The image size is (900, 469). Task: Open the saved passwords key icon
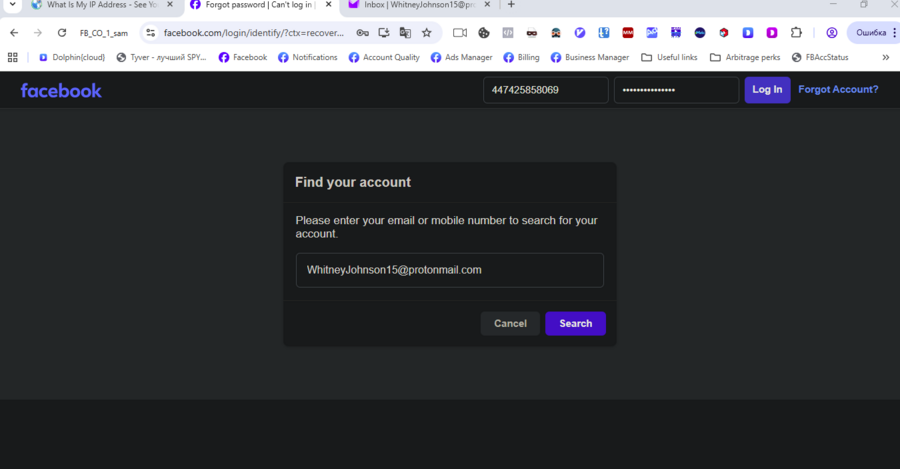(363, 33)
